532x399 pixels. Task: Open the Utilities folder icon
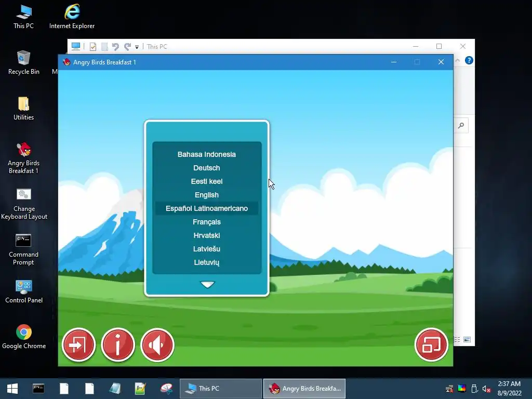[23, 108]
